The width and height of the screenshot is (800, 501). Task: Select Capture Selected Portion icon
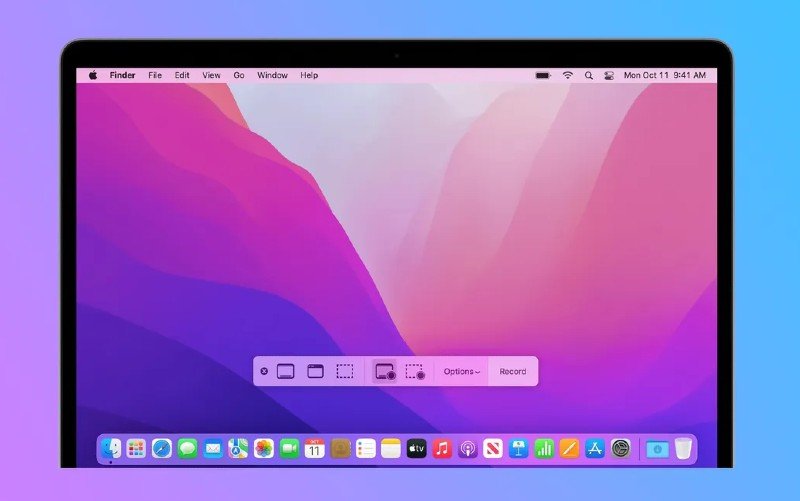pos(345,371)
